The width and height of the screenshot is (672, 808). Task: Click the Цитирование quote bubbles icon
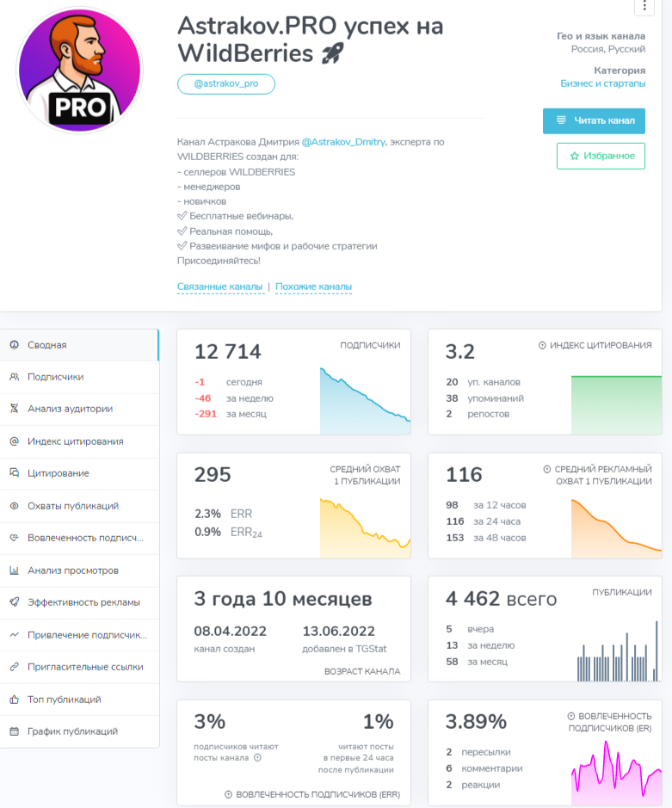coord(15,472)
